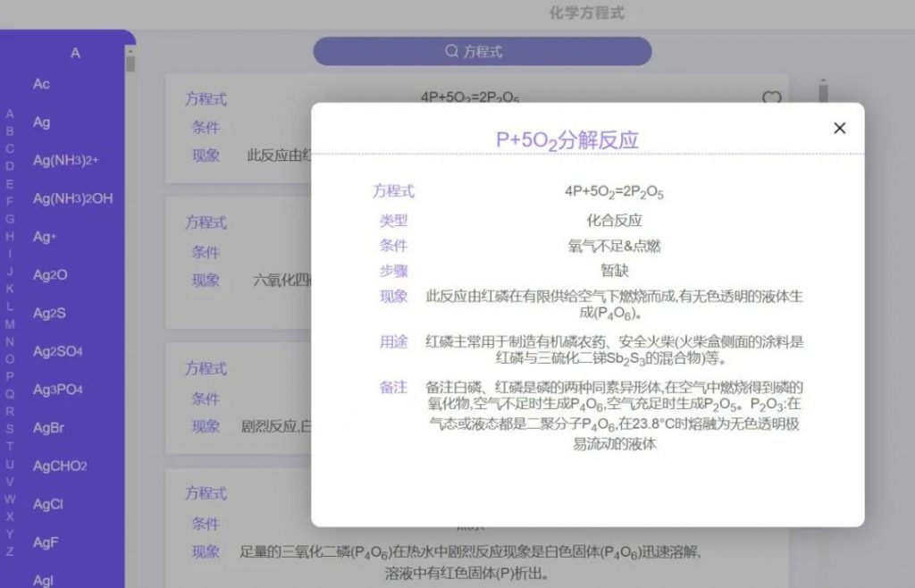Image resolution: width=915 pixels, height=588 pixels.
Task: Choose AgI at the sidebar bottom
Action: pos(43,581)
